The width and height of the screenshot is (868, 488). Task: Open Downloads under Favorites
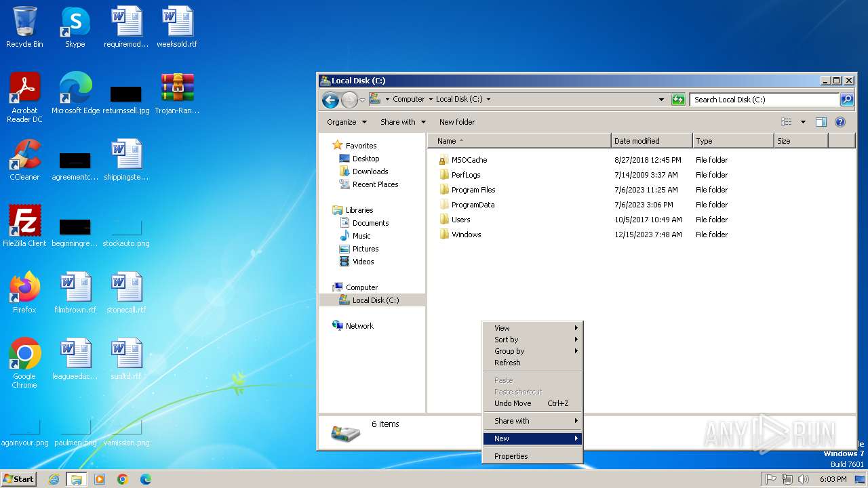(x=363, y=171)
